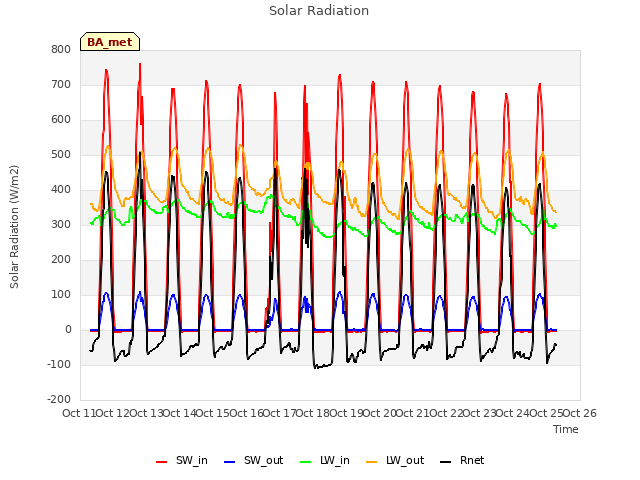This screenshot has height=480, width=640.
Task: Click the 800 y-axis tick label
Action: (61, 49)
